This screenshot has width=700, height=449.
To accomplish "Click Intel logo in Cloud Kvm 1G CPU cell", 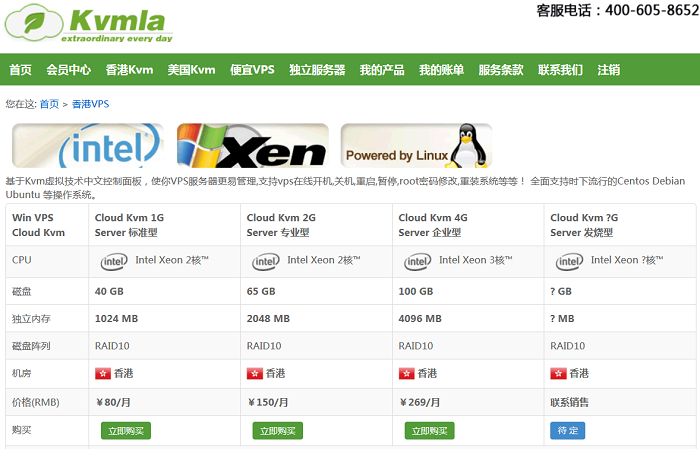I will (114, 261).
